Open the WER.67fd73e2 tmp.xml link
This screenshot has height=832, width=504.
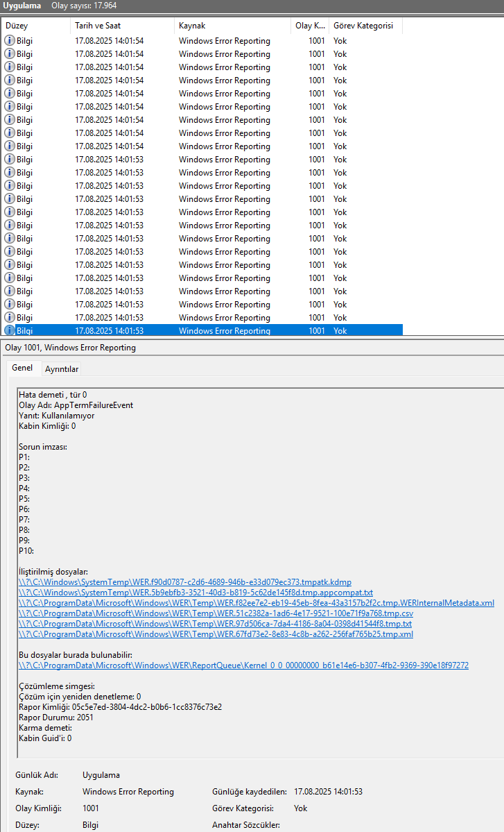tap(216, 634)
